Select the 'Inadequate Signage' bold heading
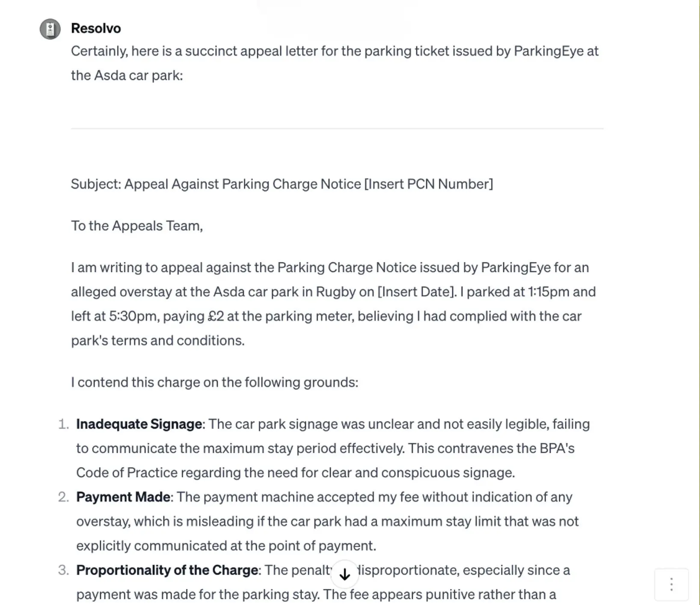700x605 pixels. tap(139, 424)
